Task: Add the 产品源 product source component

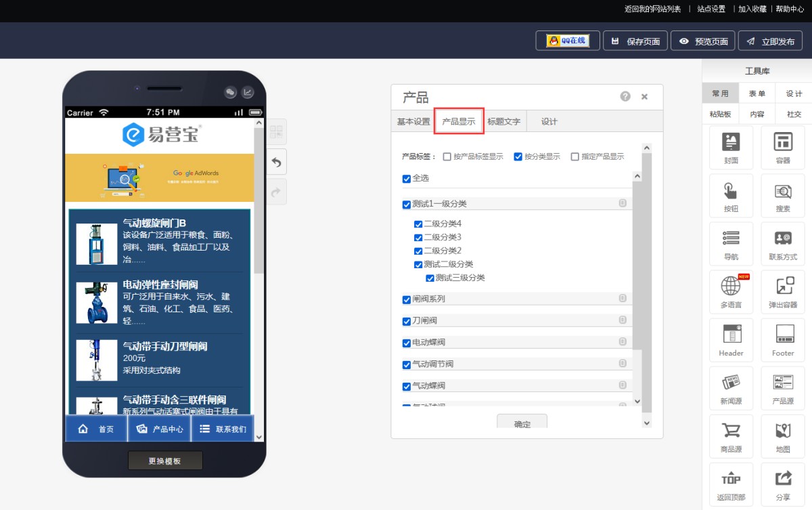Action: tap(783, 387)
